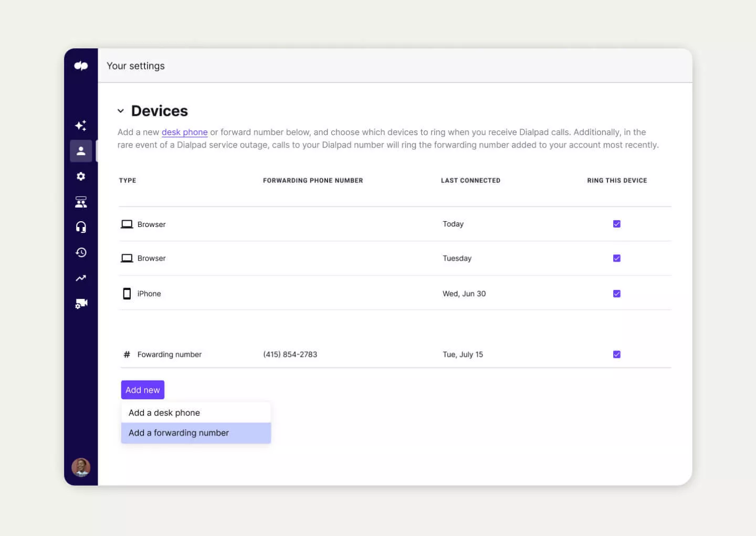Viewport: 756px width, 536px height.
Task: Open the settings gear in the sidebar
Action: coord(81,176)
